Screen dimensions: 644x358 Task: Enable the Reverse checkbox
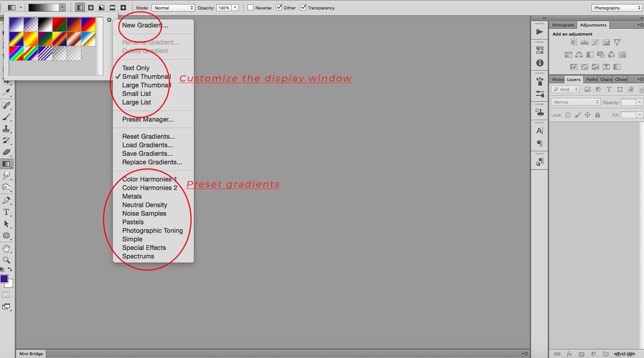pos(250,8)
